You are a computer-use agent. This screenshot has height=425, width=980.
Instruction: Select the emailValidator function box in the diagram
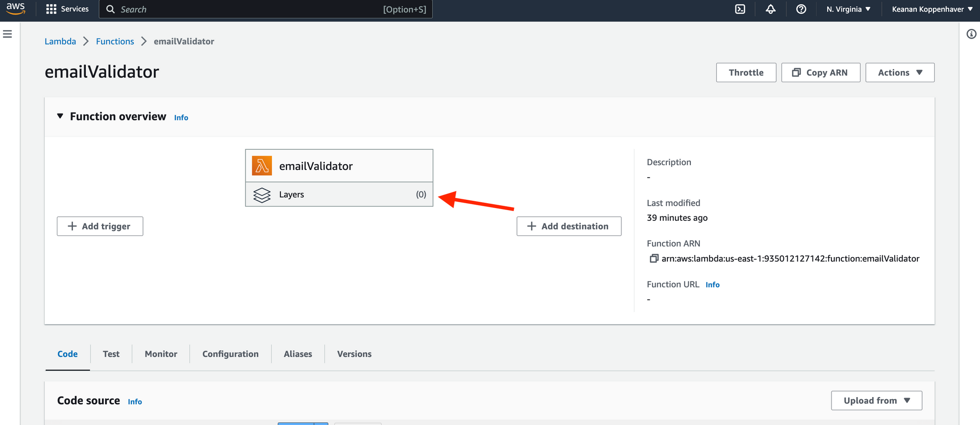339,165
